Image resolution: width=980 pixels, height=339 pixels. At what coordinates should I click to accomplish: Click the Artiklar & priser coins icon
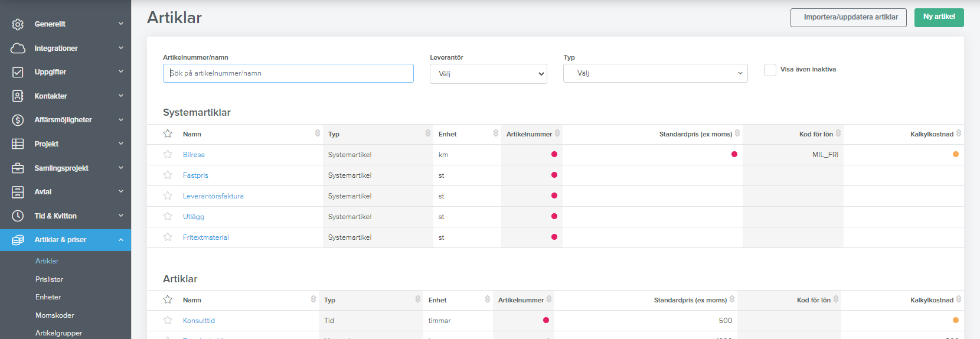(x=18, y=240)
